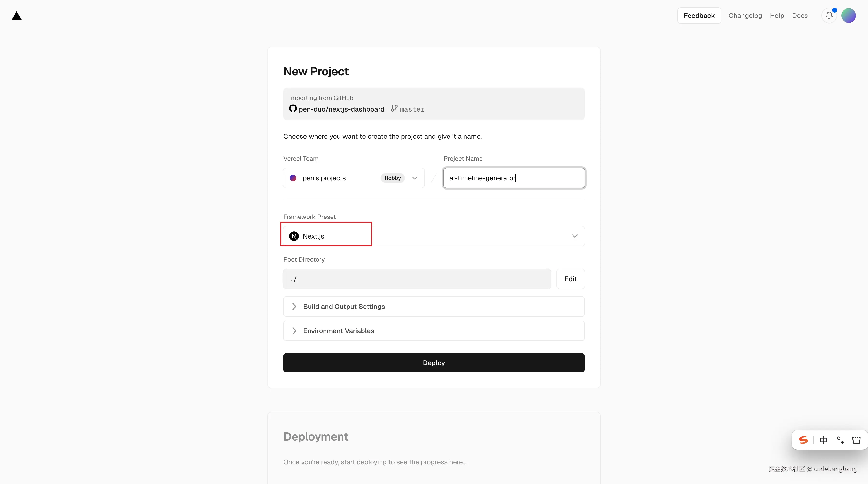Open the Changelog page
The width and height of the screenshot is (868, 484).
click(745, 16)
